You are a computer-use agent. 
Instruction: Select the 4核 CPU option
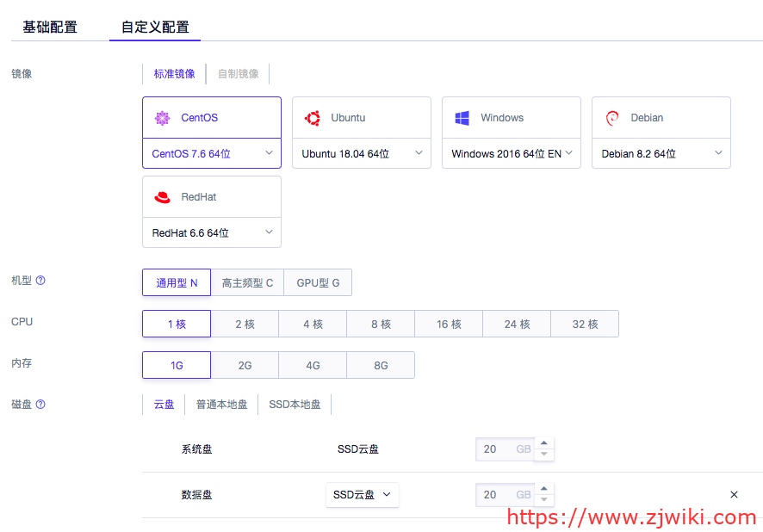point(312,324)
